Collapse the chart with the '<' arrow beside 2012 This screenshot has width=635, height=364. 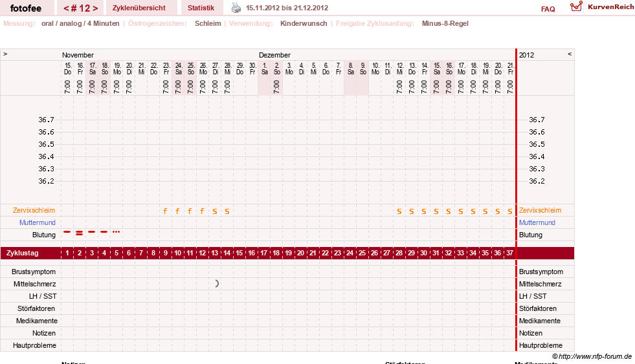[x=570, y=54]
